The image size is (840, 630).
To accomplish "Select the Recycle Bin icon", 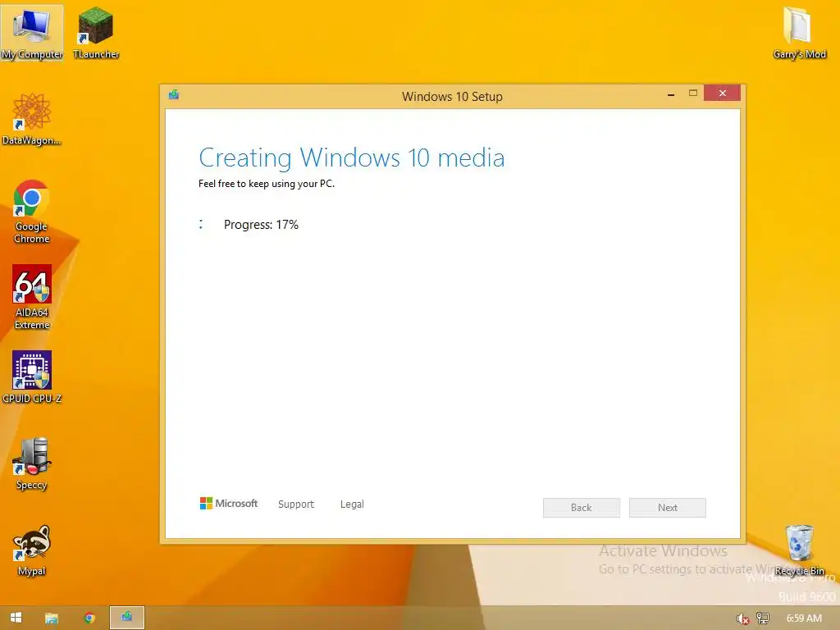I will pyautogui.click(x=799, y=550).
